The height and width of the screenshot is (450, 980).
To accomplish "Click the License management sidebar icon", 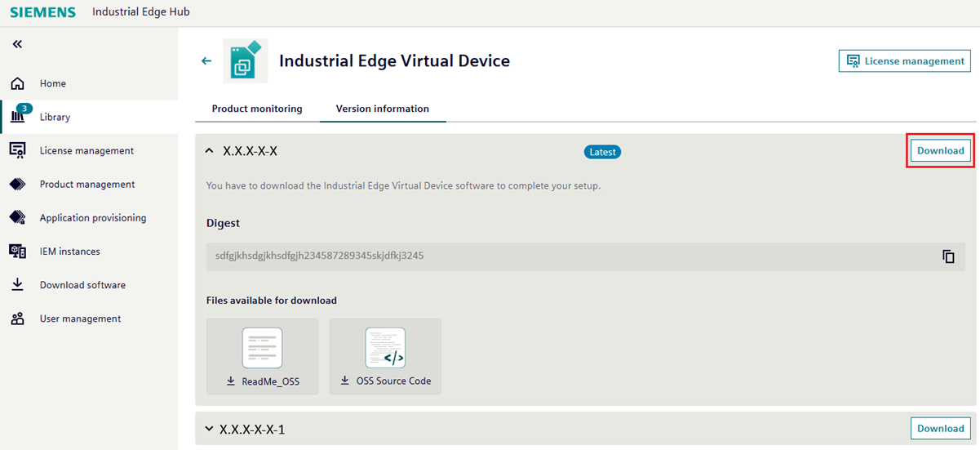I will click(x=17, y=150).
